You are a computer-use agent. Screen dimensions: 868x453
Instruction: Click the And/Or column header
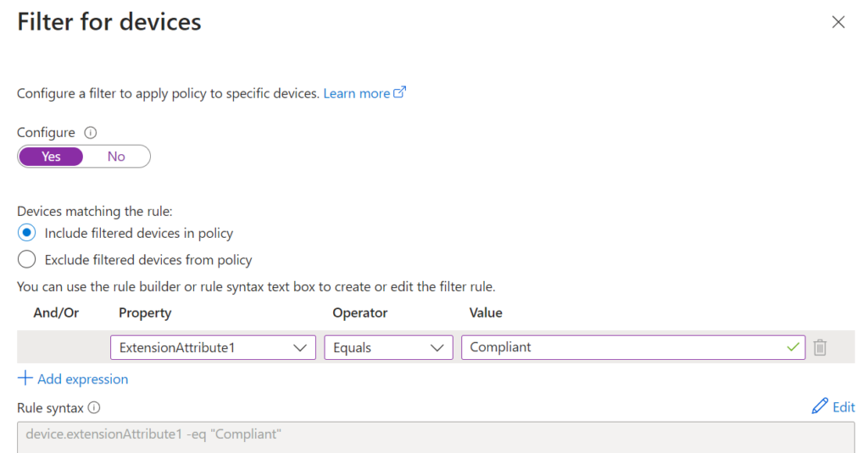(x=56, y=313)
